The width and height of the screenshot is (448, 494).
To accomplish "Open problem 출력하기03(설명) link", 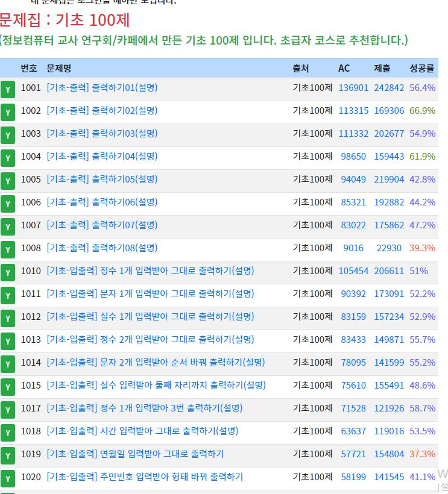I will point(102,133).
